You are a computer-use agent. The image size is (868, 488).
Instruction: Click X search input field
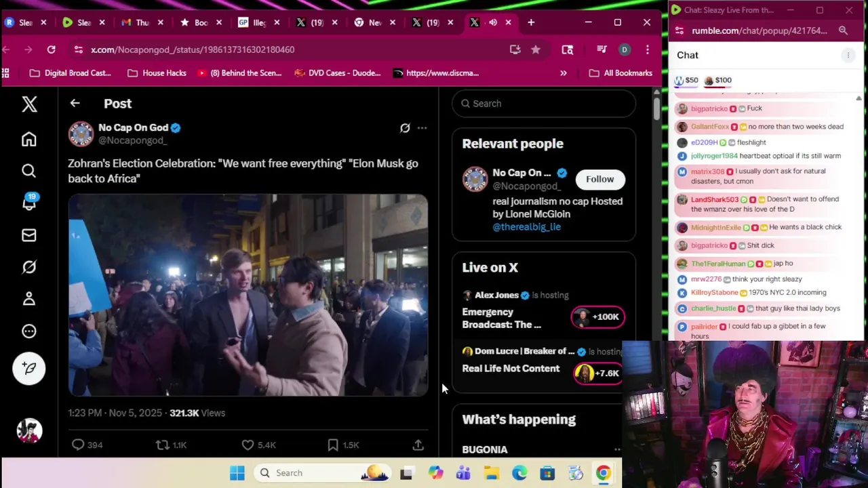click(x=544, y=104)
